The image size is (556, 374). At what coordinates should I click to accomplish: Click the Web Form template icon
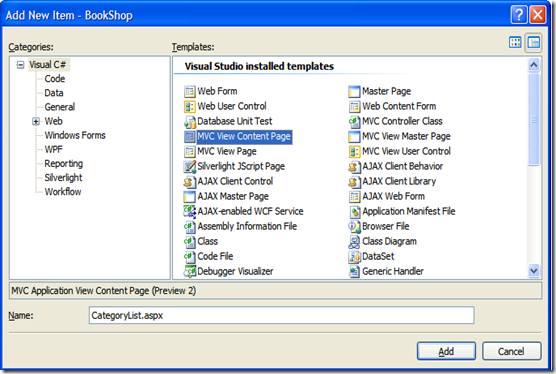(x=189, y=91)
